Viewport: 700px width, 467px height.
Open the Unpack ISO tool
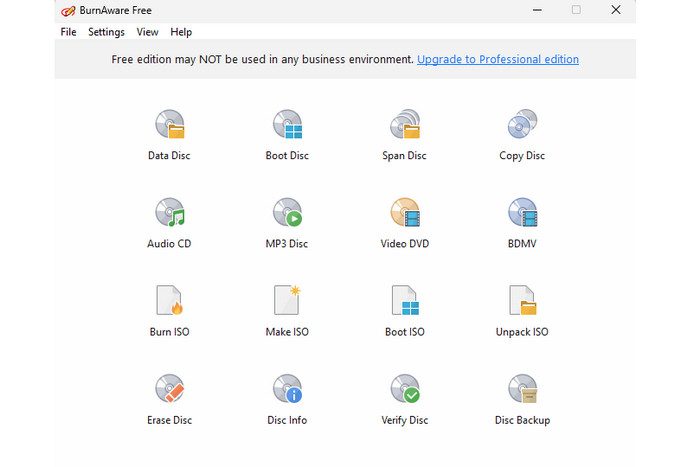(522, 301)
